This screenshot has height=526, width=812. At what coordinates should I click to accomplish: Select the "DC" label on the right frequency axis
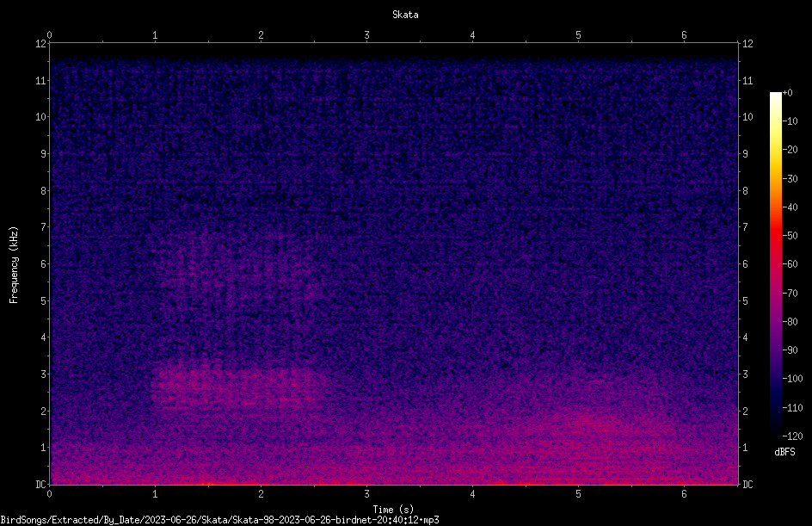pyautogui.click(x=747, y=485)
